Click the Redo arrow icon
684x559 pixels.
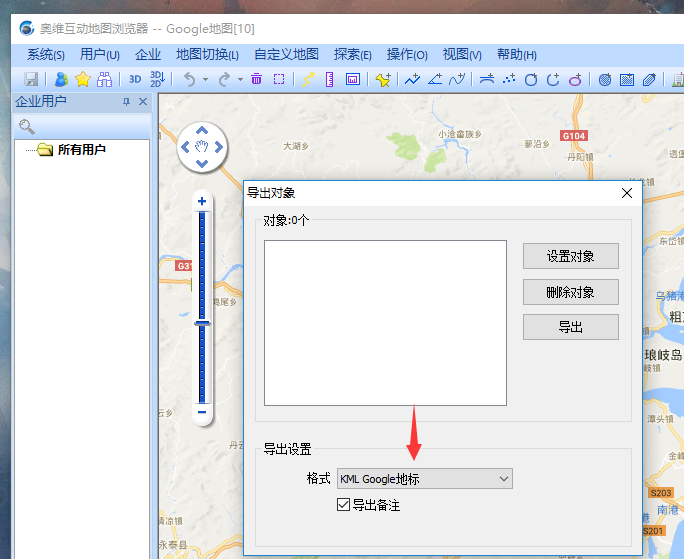point(224,79)
